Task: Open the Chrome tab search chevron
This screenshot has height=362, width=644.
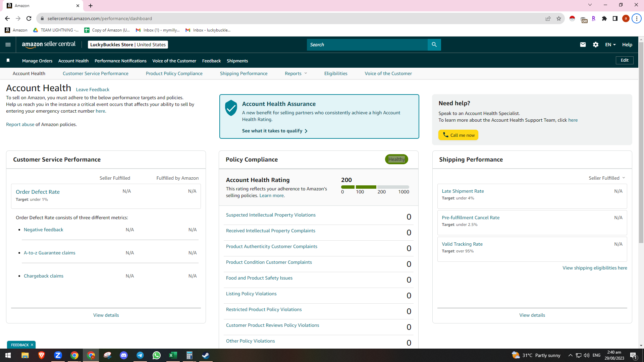Action: (590, 5)
